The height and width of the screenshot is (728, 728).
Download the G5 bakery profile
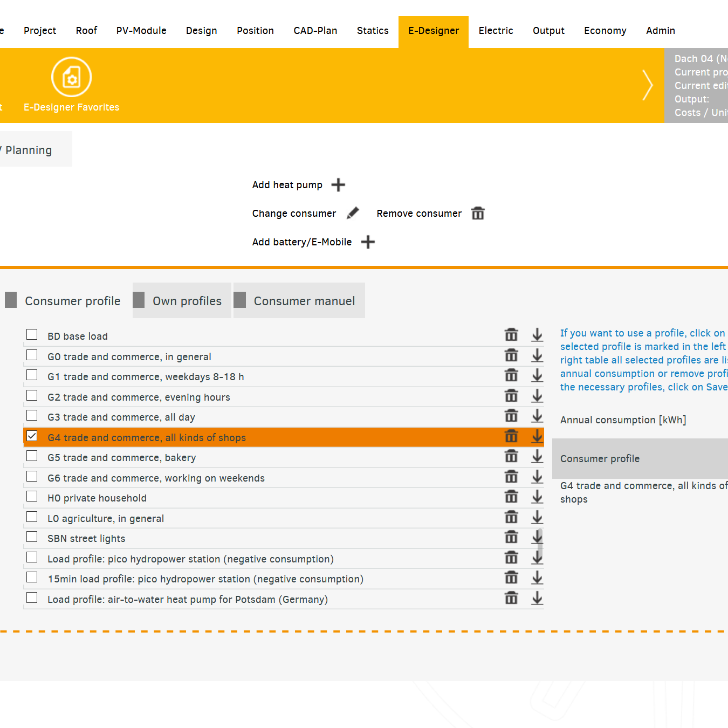[537, 456]
